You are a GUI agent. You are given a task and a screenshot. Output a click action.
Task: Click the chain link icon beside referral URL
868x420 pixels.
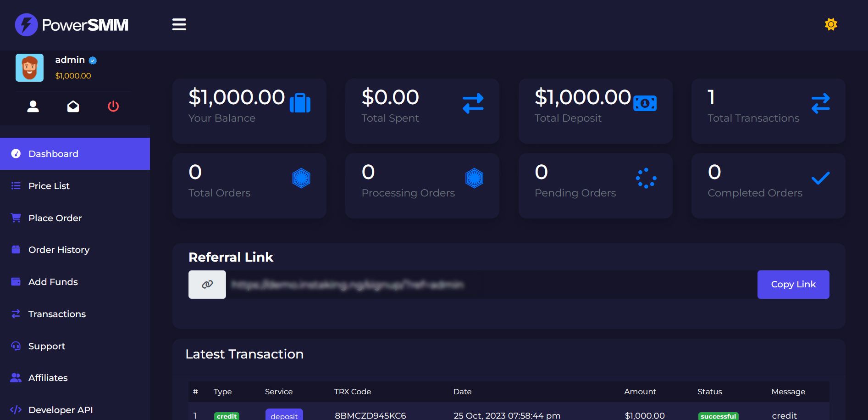[x=207, y=285]
